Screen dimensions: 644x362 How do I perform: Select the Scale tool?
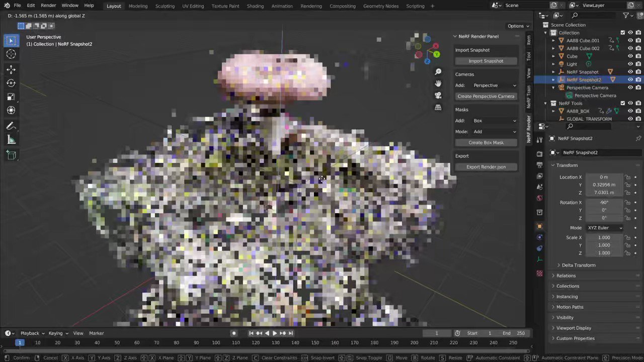(x=11, y=97)
